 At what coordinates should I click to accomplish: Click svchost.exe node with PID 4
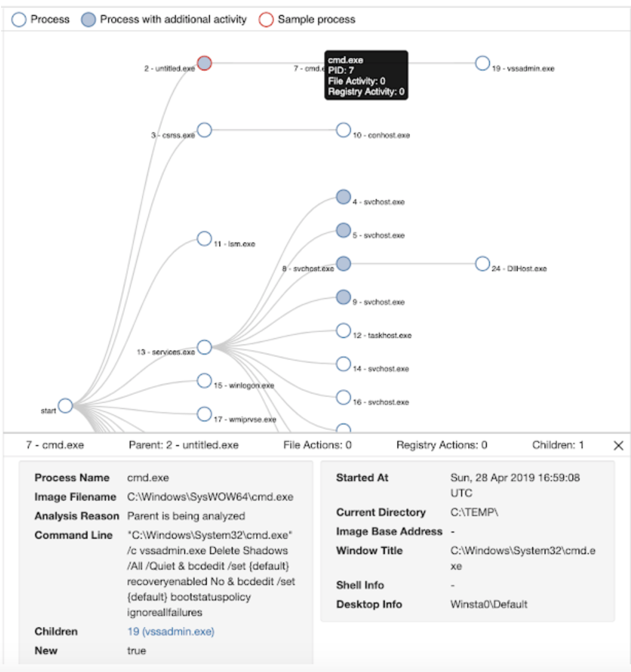343,197
